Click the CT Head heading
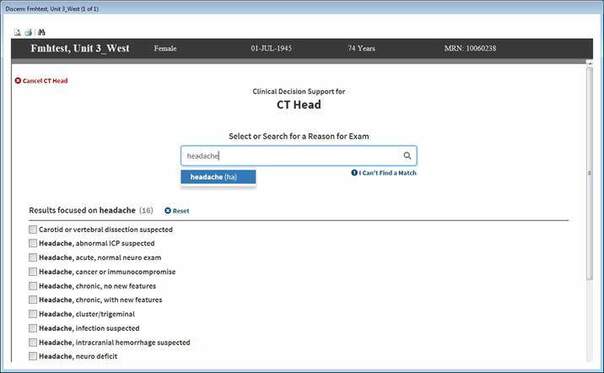Viewport: 604px width, 373px height. (299, 104)
